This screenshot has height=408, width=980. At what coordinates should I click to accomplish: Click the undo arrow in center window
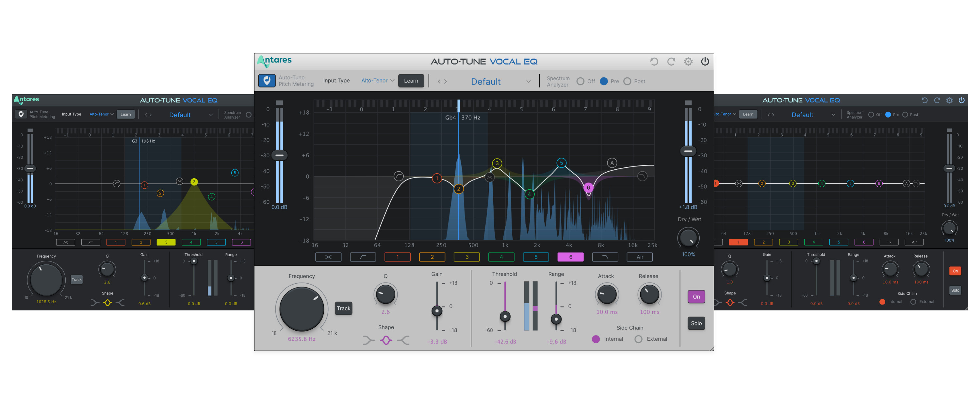tap(654, 62)
